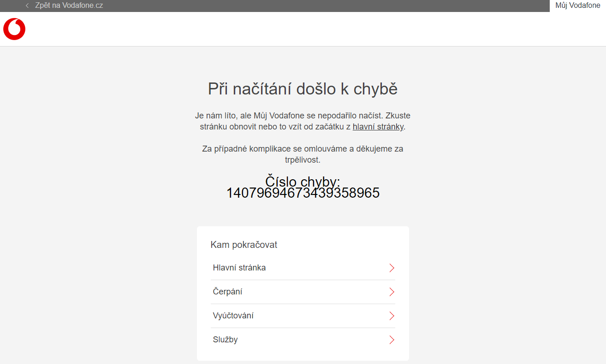This screenshot has height=364, width=606.
Task: Go to the 'Vyúčtování' entry
Action: (233, 316)
